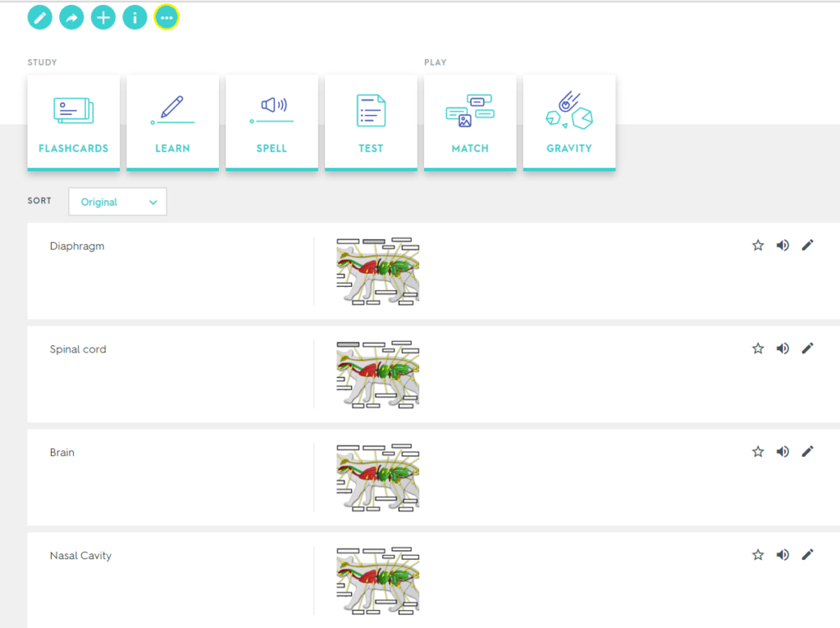Select the Nasal Cavity term text
This screenshot has height=628, width=840.
80,556
